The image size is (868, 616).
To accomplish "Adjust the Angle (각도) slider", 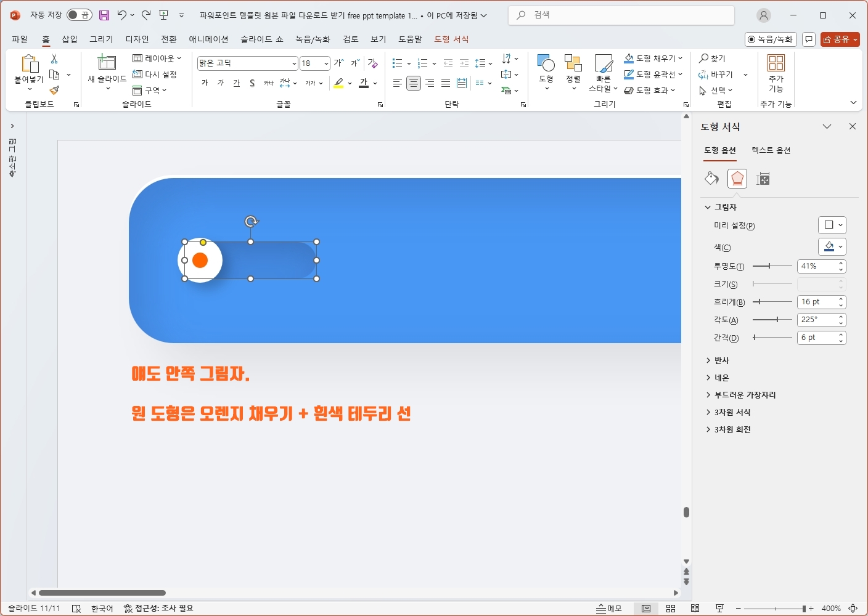I will pos(772,320).
